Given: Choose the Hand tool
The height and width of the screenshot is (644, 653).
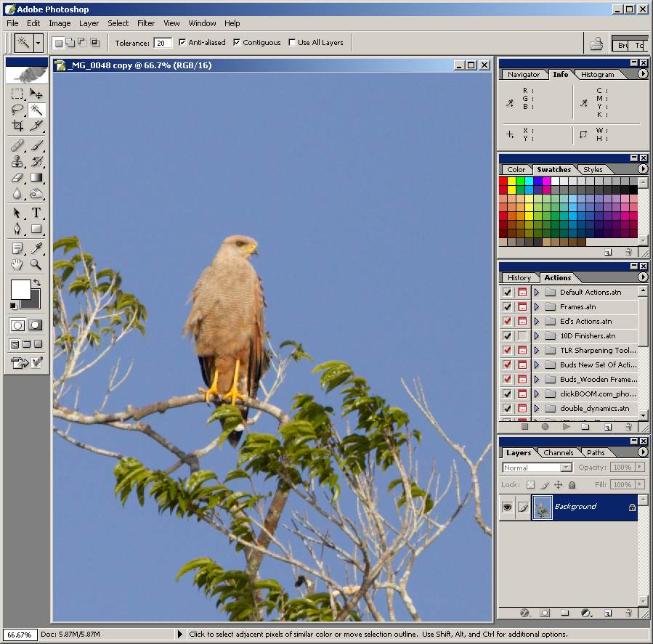Looking at the screenshot, I should [17, 264].
